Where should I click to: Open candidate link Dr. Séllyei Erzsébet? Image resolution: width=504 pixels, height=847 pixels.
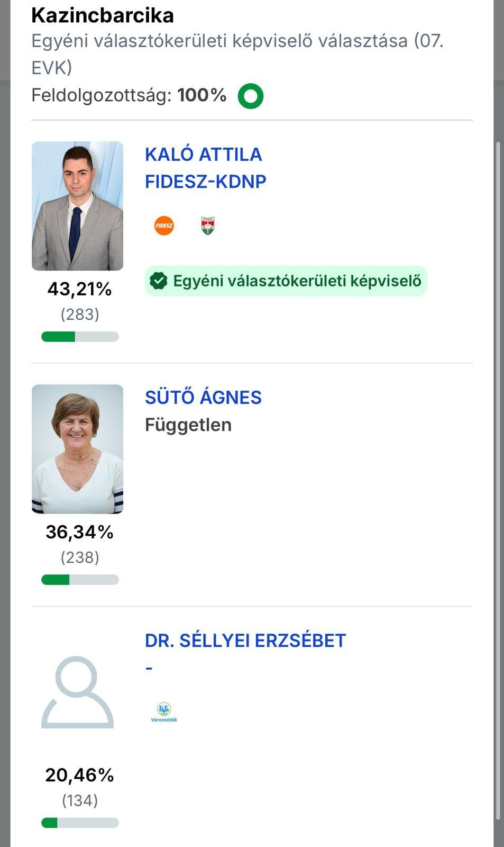pyautogui.click(x=245, y=639)
